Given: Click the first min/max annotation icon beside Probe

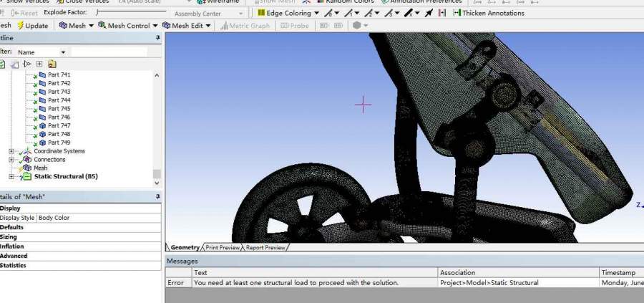Looking at the screenshot, I should [324, 26].
